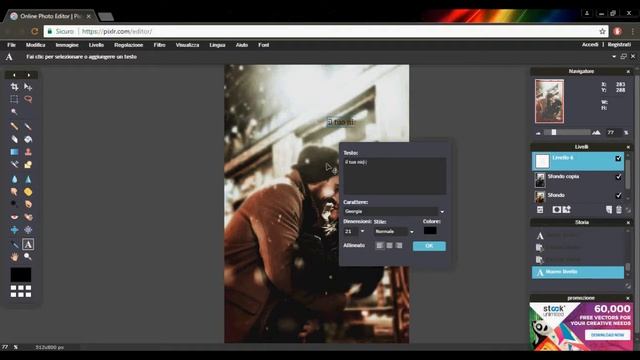Select the Gradient tool

pyautogui.click(x=14, y=152)
